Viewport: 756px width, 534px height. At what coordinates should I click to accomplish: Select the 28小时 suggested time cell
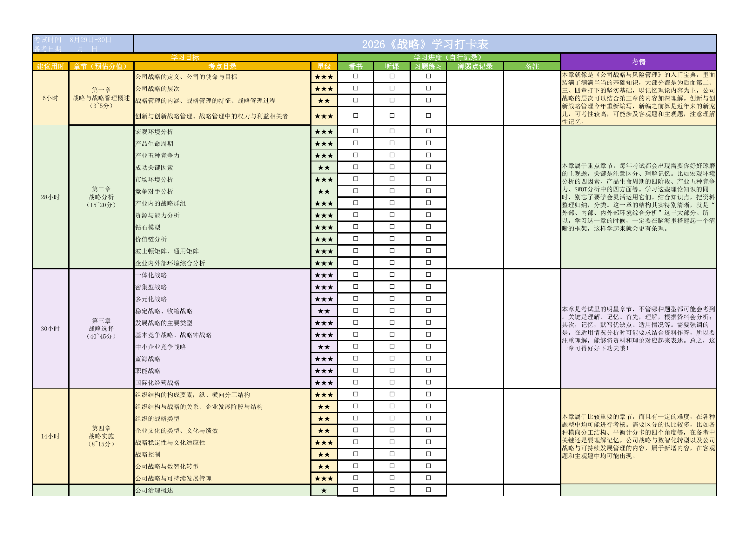50,197
